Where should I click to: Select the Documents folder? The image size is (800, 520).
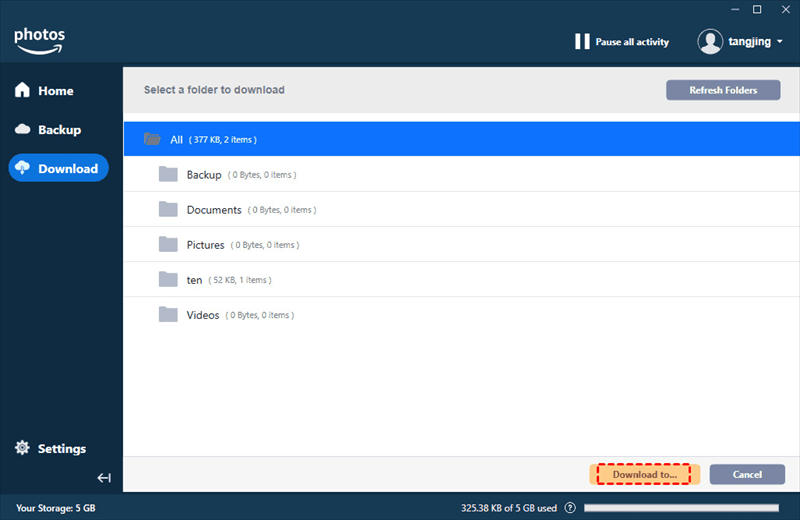461,210
